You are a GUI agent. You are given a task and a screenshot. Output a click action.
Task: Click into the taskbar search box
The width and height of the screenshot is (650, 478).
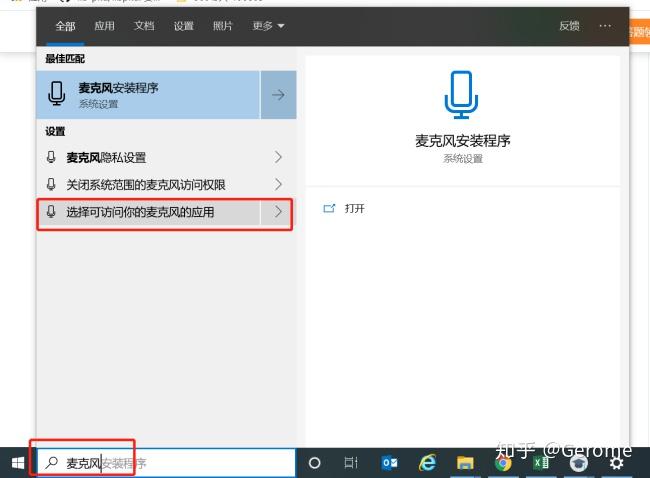point(166,463)
